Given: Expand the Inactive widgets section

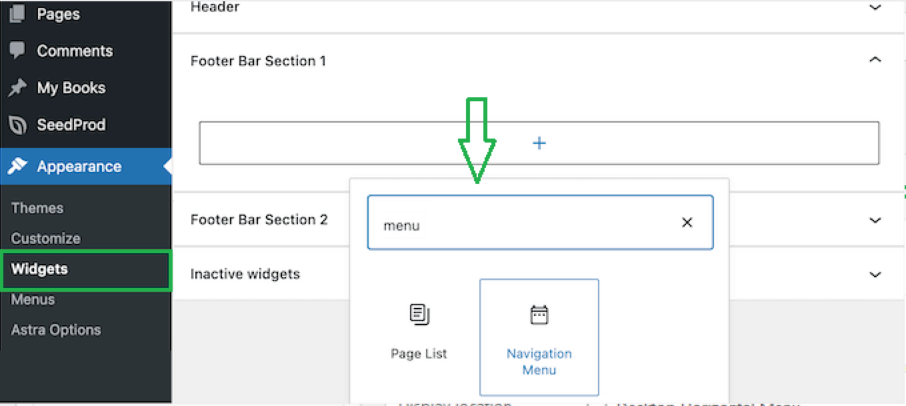Looking at the screenshot, I should click(x=875, y=274).
